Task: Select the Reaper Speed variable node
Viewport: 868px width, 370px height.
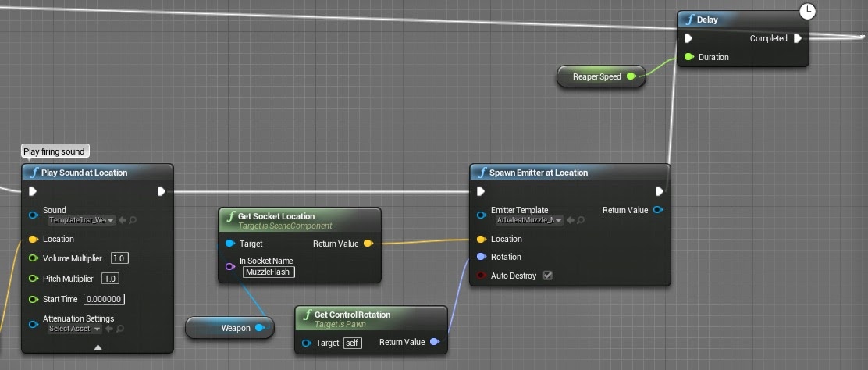Action: (601, 76)
